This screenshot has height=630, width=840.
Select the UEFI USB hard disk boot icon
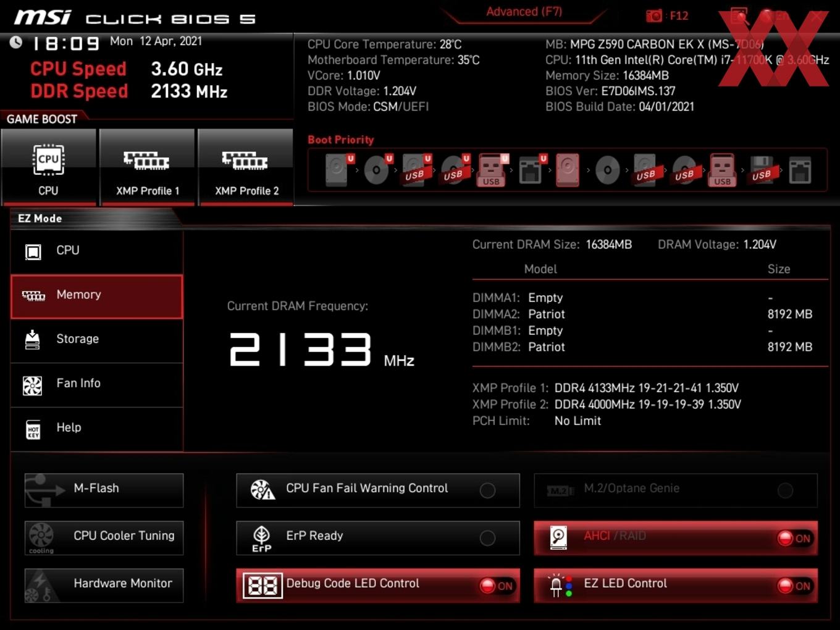tap(416, 170)
